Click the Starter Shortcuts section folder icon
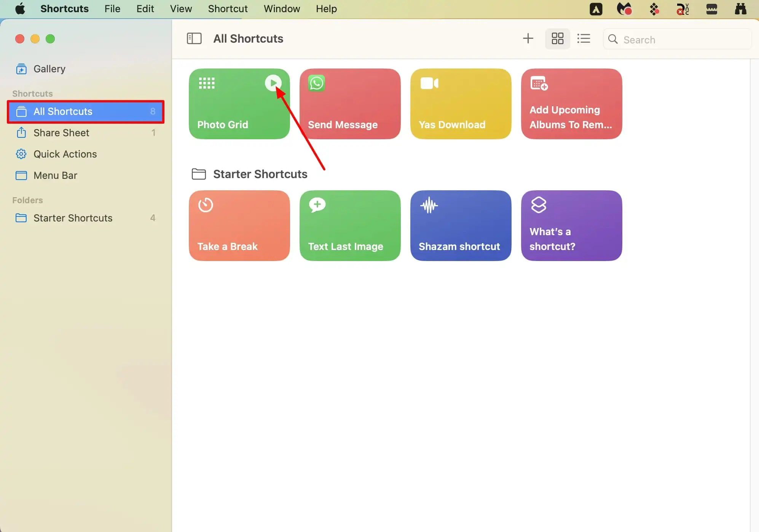Screen dimensions: 759x532 [x=199, y=174]
